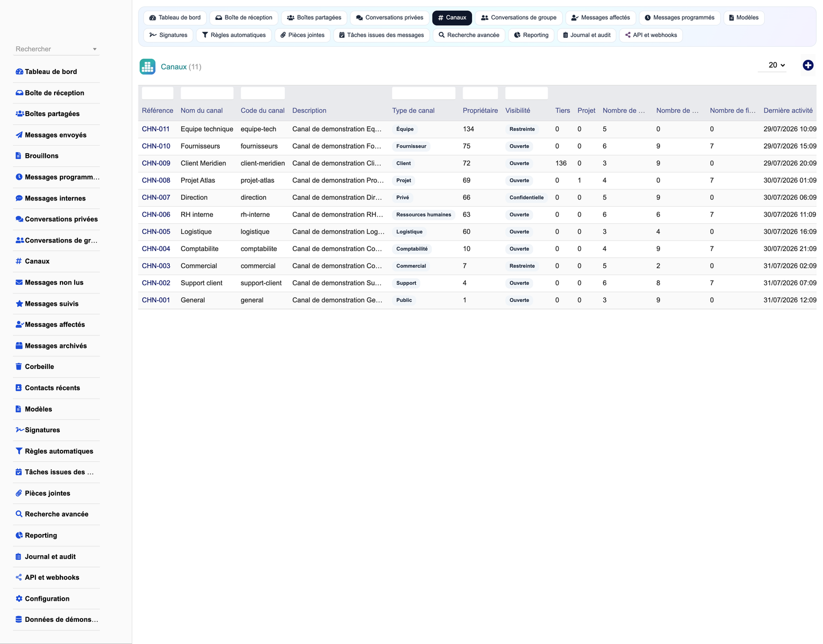The image size is (823, 644).
Task: Switch to Boîte de réception top tab
Action: tap(244, 18)
